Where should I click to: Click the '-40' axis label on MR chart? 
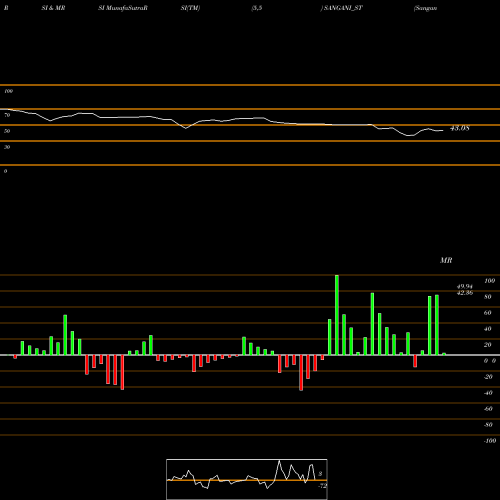(x=488, y=393)
